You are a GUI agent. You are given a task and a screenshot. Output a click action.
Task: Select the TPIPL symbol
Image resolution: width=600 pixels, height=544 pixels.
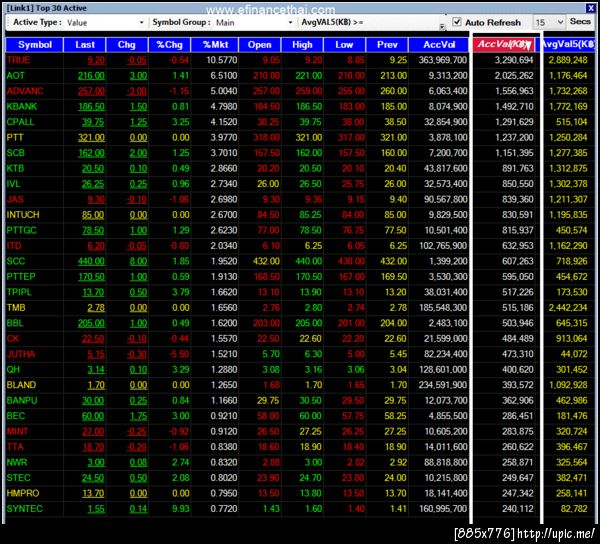tap(19, 292)
